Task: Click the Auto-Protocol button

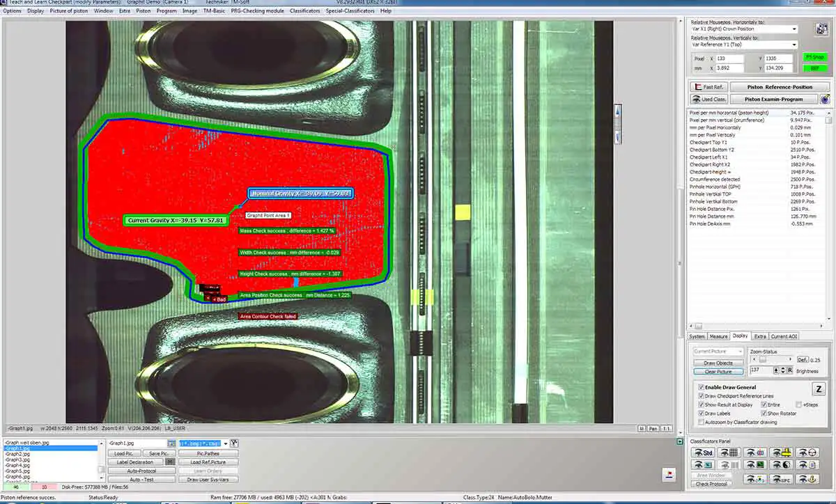Action: [141, 471]
